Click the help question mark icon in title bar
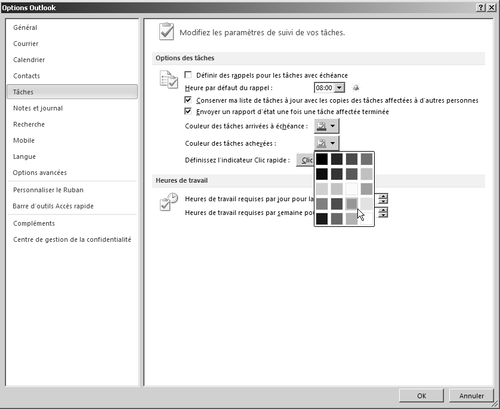Screen dimensions: 500x409 (x=481, y=7)
